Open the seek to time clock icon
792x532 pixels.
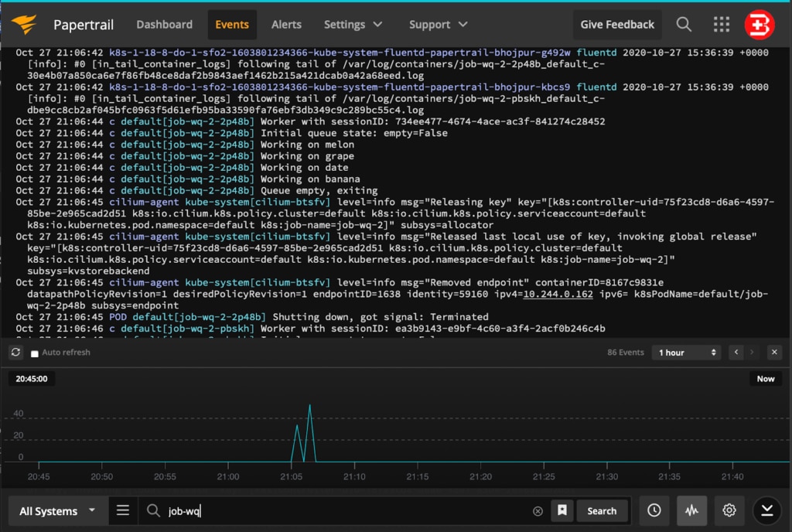(654, 510)
